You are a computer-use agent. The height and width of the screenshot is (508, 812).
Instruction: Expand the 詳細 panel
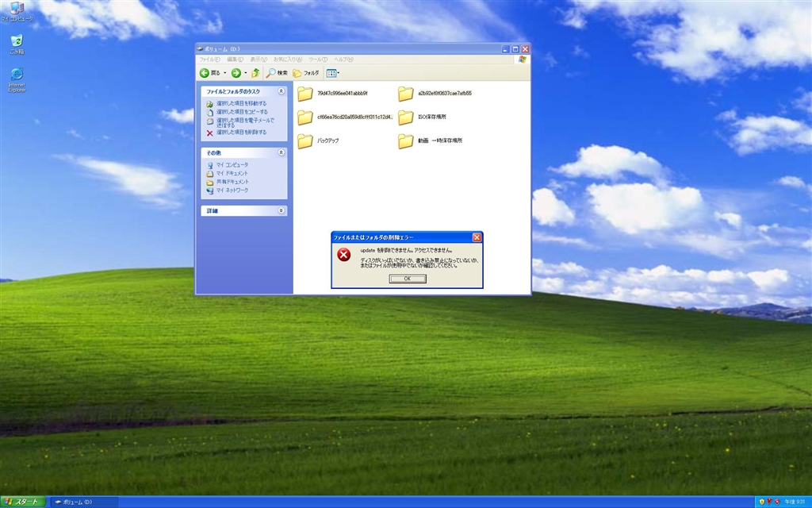click(x=282, y=210)
